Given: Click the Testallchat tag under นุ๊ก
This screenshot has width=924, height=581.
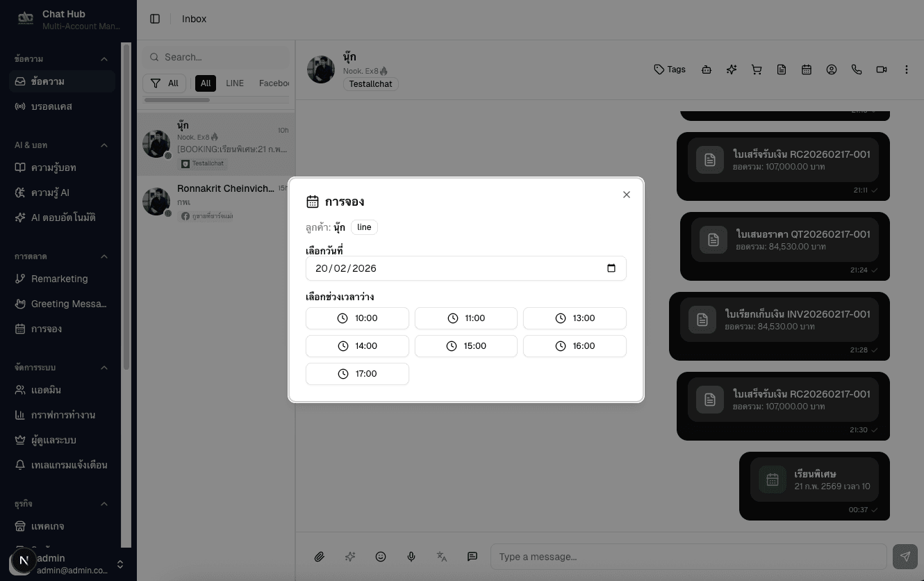Looking at the screenshot, I should pyautogui.click(x=370, y=84).
